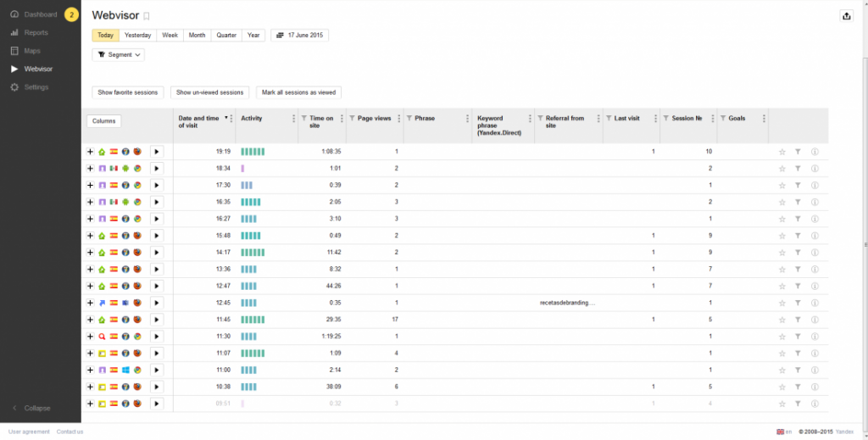Open Referral from site filter icon
The image size is (868, 440).
coord(540,119)
